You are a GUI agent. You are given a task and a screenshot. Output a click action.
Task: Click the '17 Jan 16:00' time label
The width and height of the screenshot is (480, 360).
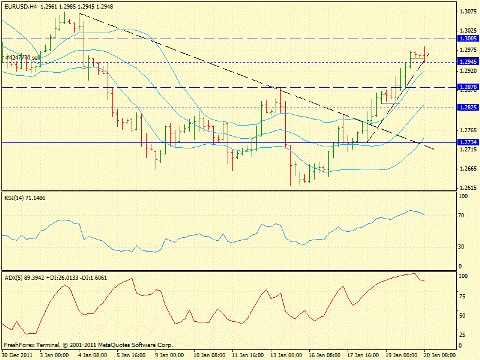click(x=363, y=355)
